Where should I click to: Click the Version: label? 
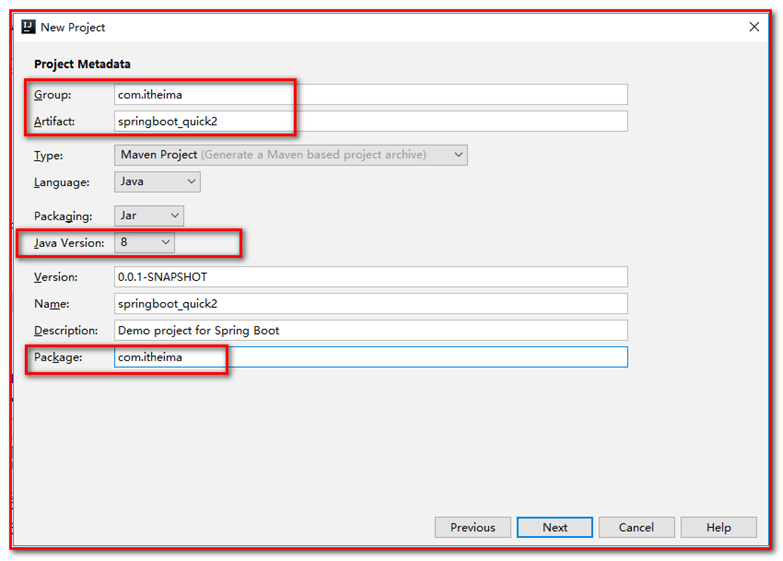click(55, 277)
